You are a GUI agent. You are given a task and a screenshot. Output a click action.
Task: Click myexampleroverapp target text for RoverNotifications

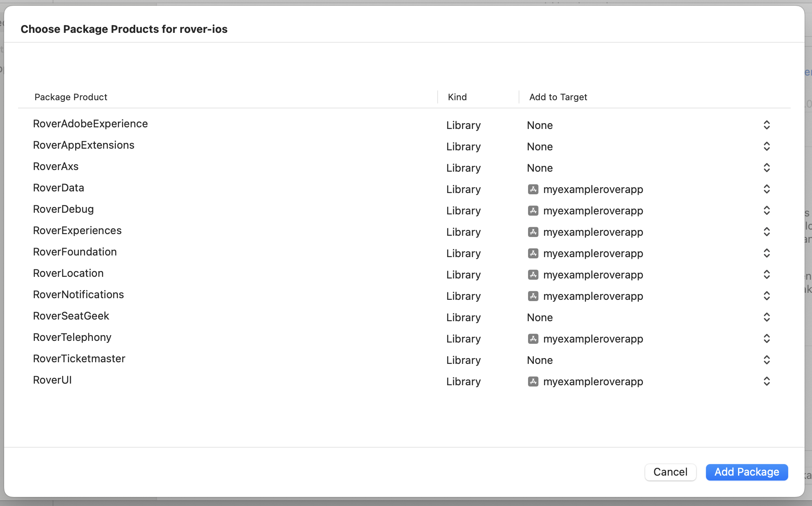point(593,296)
